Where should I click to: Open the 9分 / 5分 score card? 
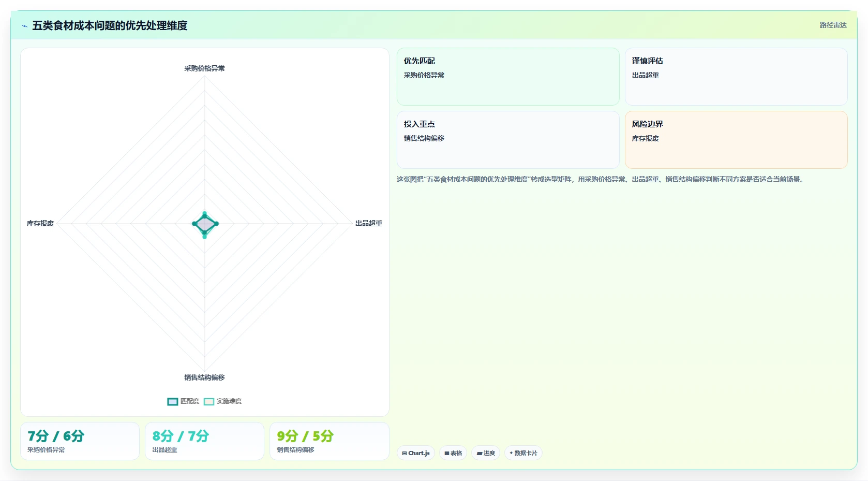click(x=329, y=441)
